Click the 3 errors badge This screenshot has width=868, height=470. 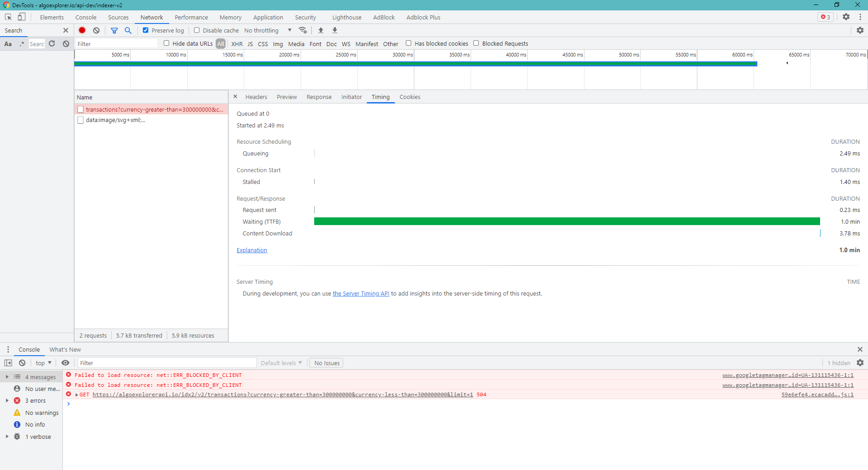826,17
